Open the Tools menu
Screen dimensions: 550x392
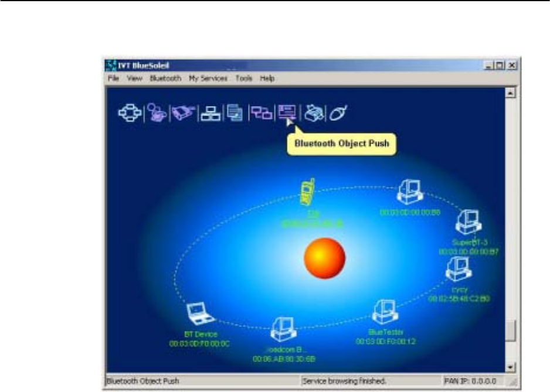click(x=244, y=78)
